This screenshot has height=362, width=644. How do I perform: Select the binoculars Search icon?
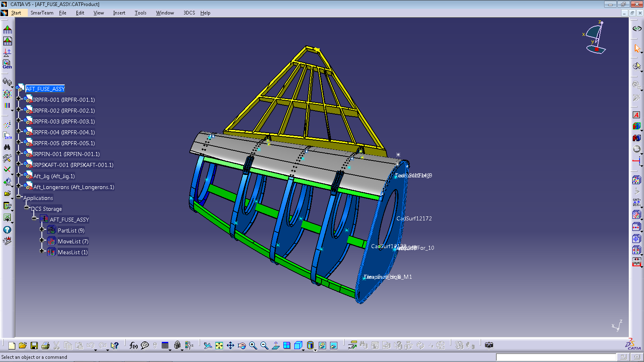pos(7,147)
